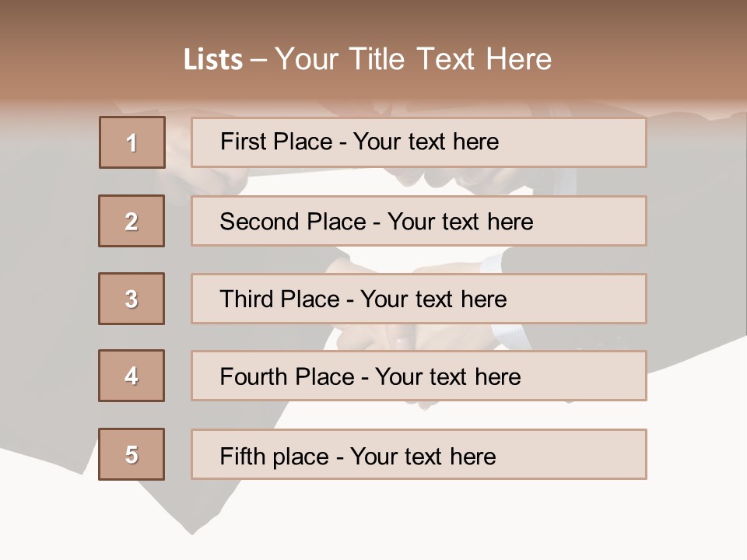Click the word Third in the list
This screenshot has width=747, height=560.
click(240, 299)
